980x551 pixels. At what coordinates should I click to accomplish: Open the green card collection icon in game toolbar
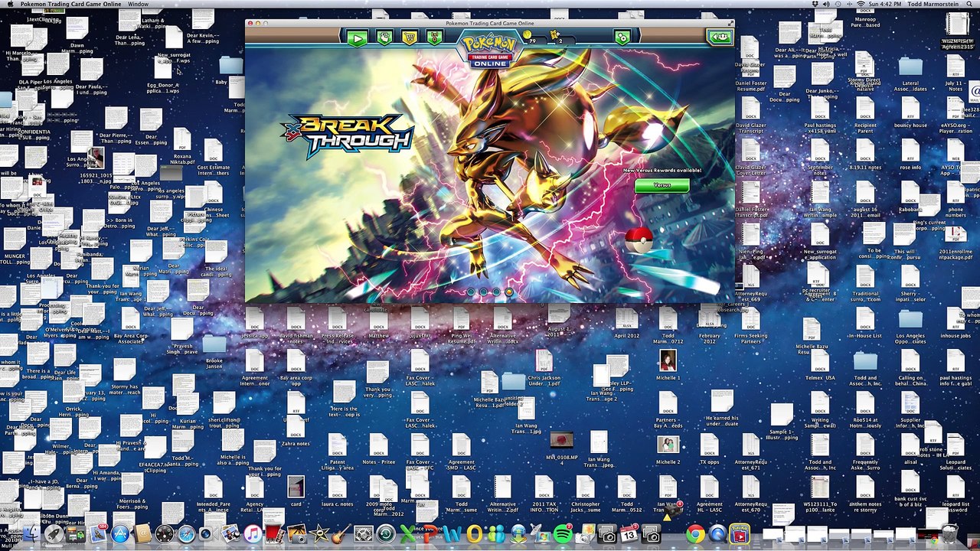click(384, 37)
